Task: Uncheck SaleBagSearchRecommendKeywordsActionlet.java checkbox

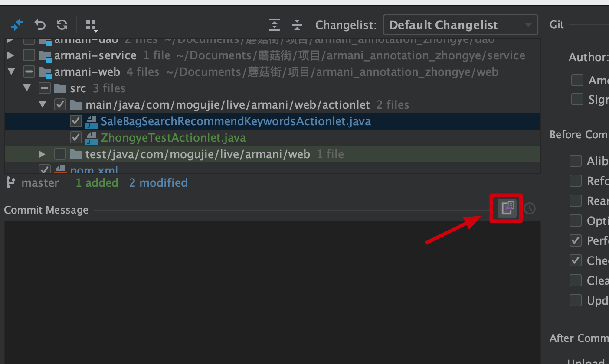Action: click(x=75, y=121)
